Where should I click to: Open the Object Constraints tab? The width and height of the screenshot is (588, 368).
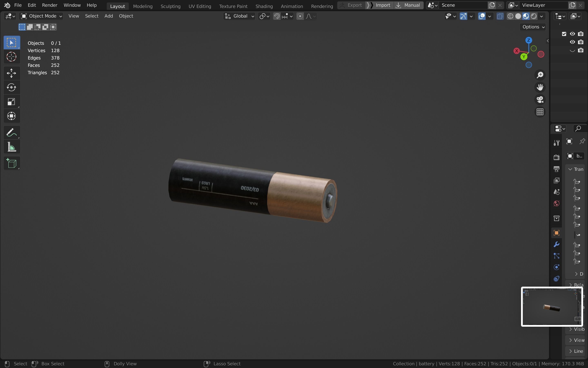click(x=556, y=279)
